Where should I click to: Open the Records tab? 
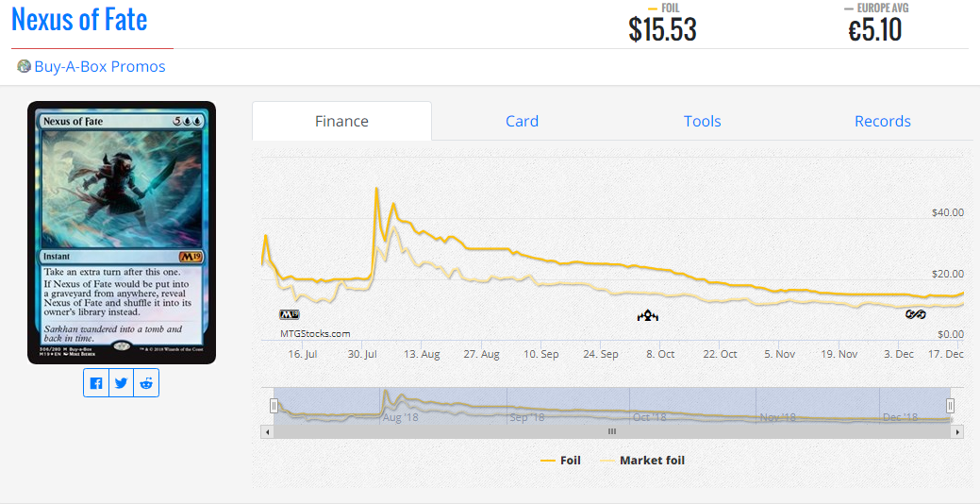(882, 121)
